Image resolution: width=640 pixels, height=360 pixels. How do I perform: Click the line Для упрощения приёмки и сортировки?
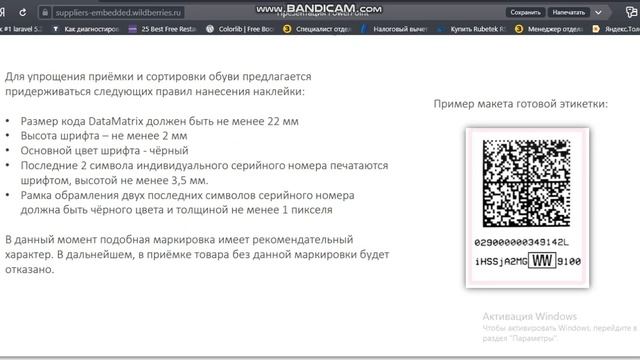pyautogui.click(x=158, y=77)
